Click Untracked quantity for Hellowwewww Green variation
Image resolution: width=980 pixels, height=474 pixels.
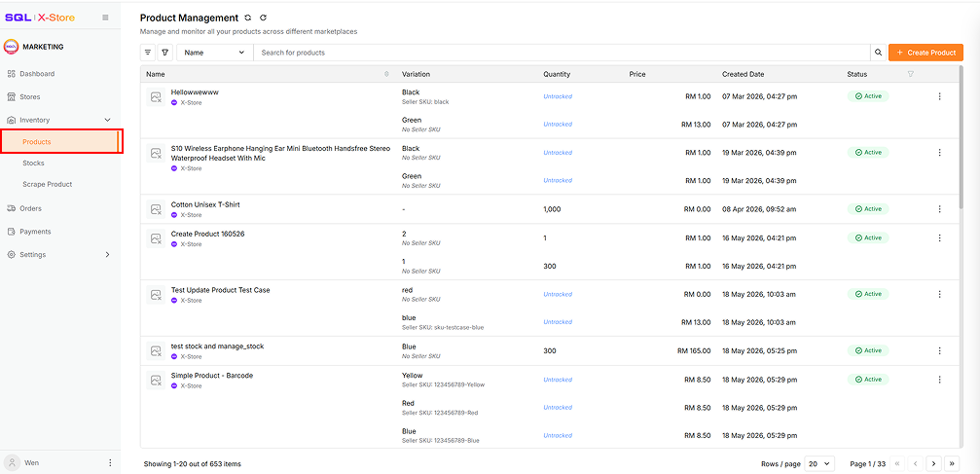[558, 124]
